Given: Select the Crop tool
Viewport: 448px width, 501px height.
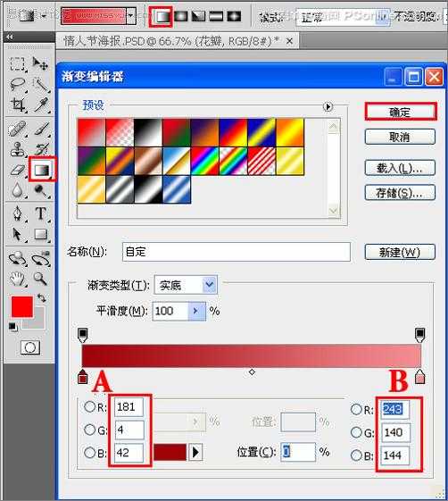Looking at the screenshot, I should point(18,104).
